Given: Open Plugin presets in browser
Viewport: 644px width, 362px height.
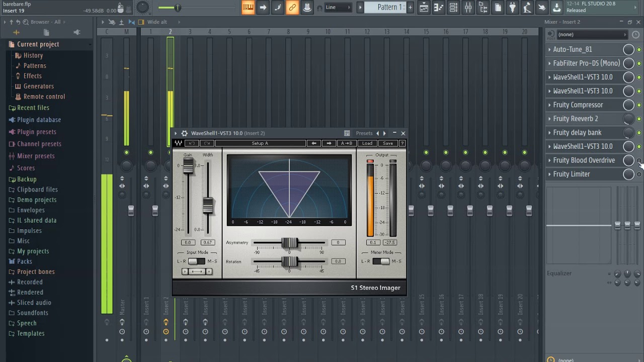Looking at the screenshot, I should tap(36, 132).
